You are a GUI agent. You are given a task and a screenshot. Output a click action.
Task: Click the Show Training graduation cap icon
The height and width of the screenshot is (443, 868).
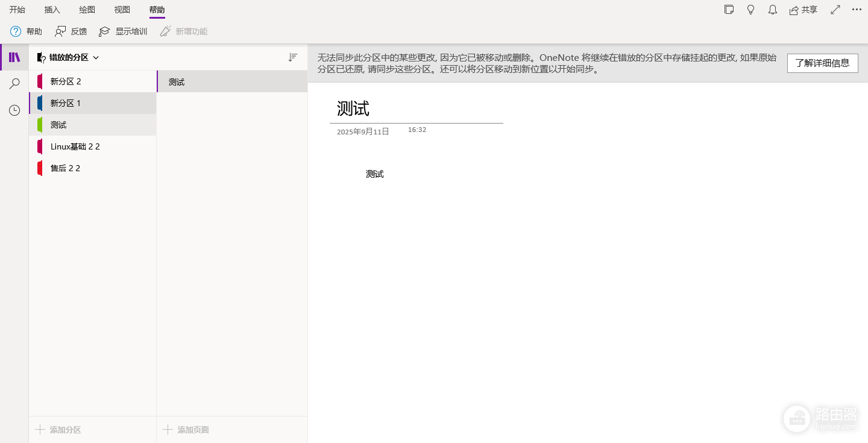105,31
